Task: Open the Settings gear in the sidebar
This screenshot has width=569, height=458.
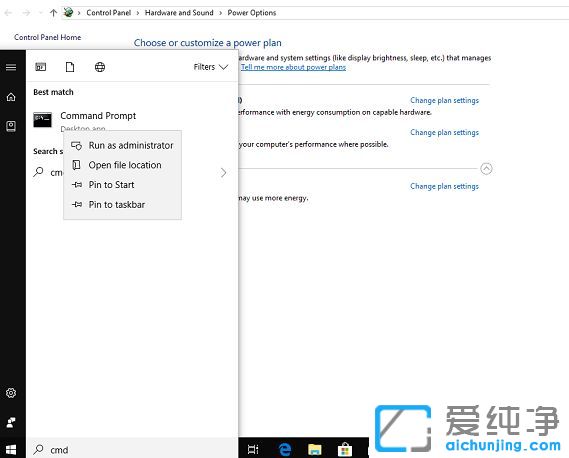Action: (x=11, y=393)
